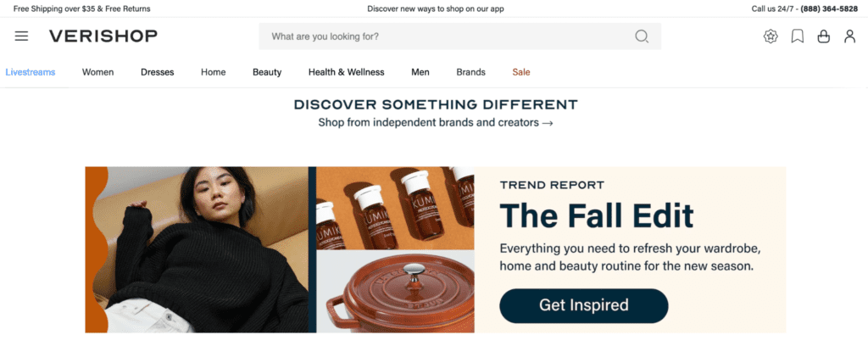Image resolution: width=868 pixels, height=346 pixels.
Task: Click the search magnifier icon
Action: (641, 36)
